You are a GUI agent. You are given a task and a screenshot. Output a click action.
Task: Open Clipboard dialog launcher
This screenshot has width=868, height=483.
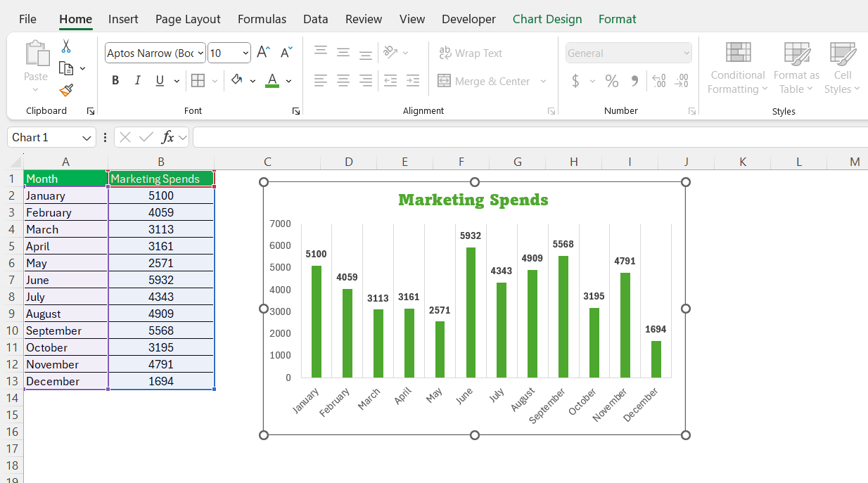click(x=90, y=111)
